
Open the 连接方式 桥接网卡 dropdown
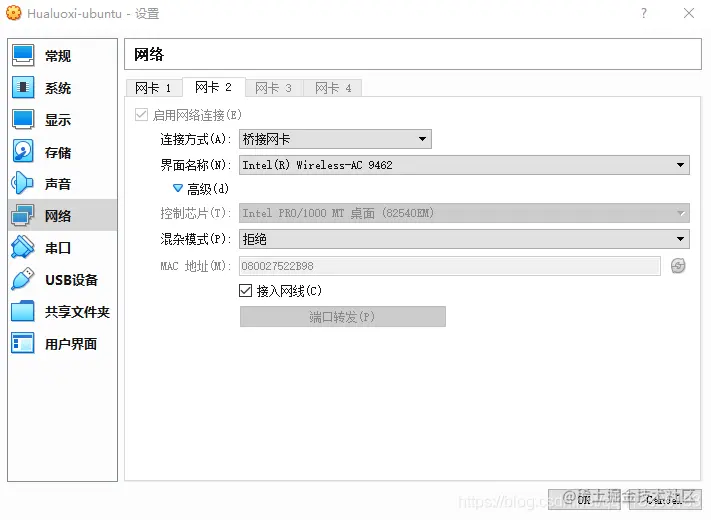pyautogui.click(x=335, y=139)
